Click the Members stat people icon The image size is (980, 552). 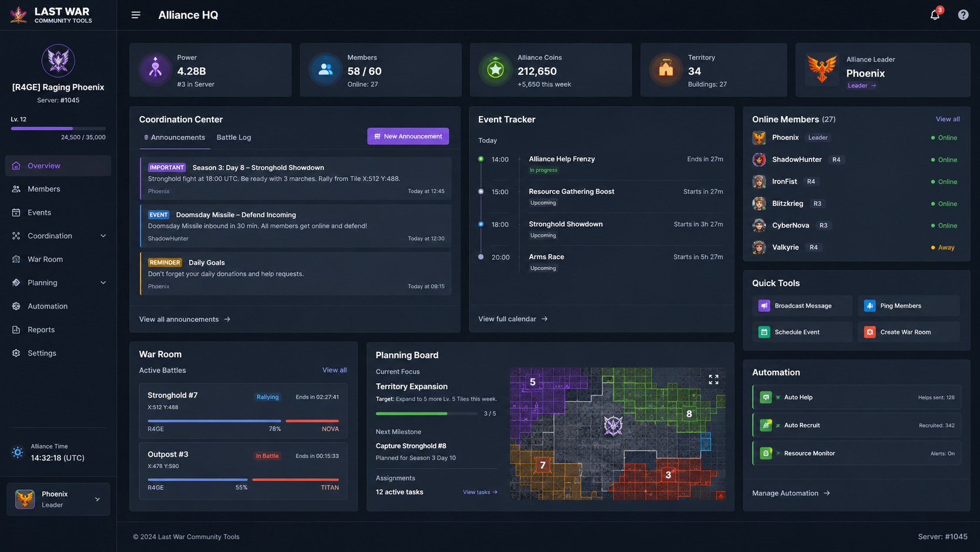325,70
